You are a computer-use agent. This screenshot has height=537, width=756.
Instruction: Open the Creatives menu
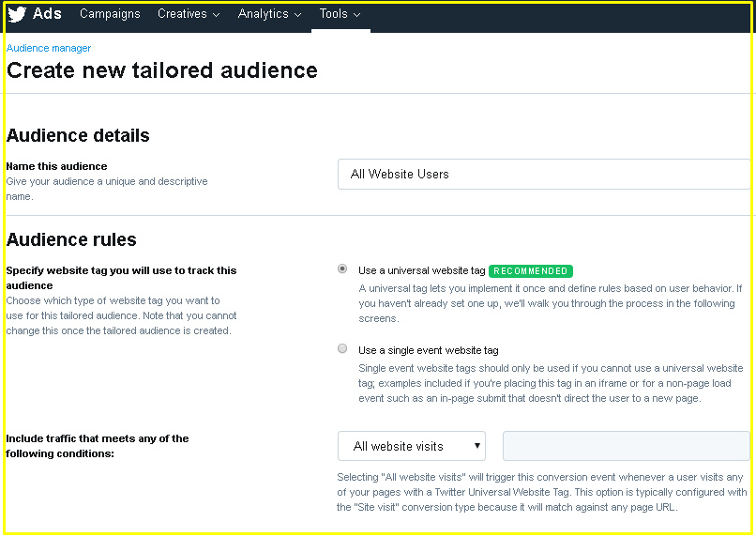coord(182,14)
